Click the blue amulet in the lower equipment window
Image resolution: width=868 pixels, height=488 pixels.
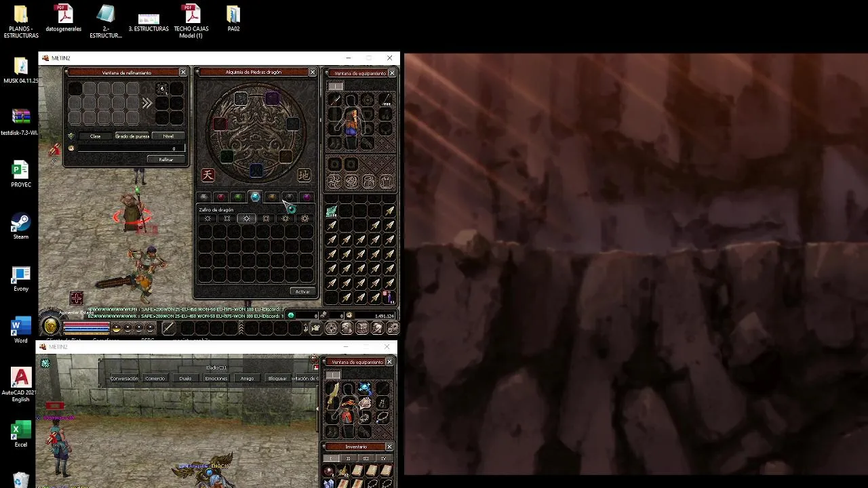point(365,388)
